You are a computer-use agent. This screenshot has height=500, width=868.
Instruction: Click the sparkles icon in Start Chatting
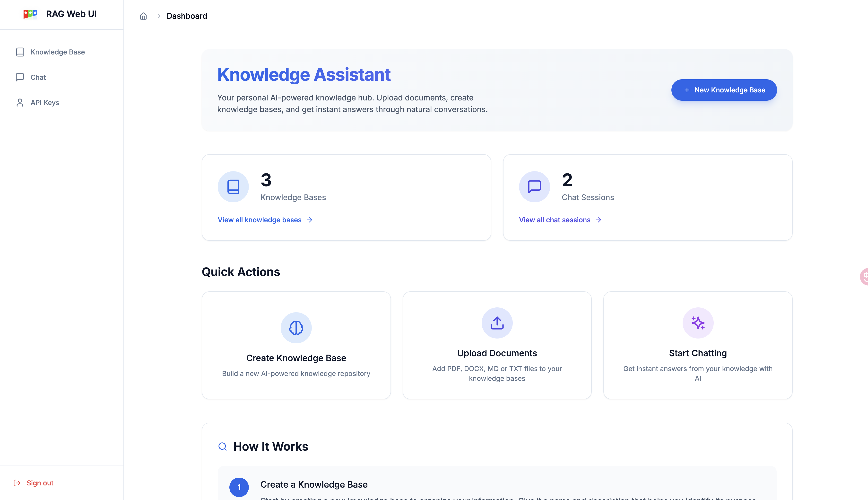click(x=698, y=323)
